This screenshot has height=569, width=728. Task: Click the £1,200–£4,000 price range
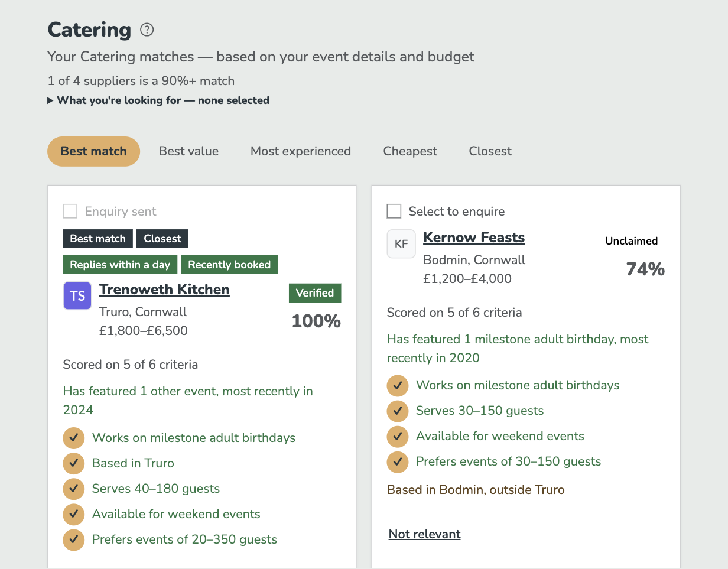(x=467, y=279)
